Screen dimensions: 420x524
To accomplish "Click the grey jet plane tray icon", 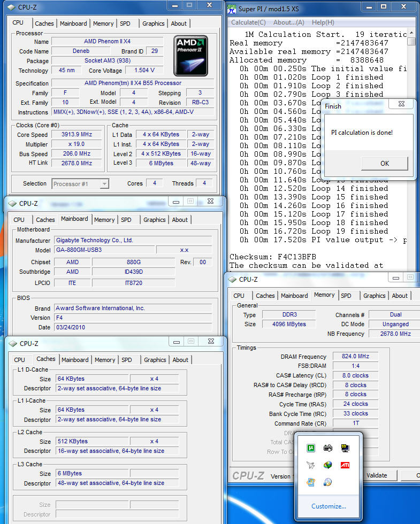I will tap(311, 465).
